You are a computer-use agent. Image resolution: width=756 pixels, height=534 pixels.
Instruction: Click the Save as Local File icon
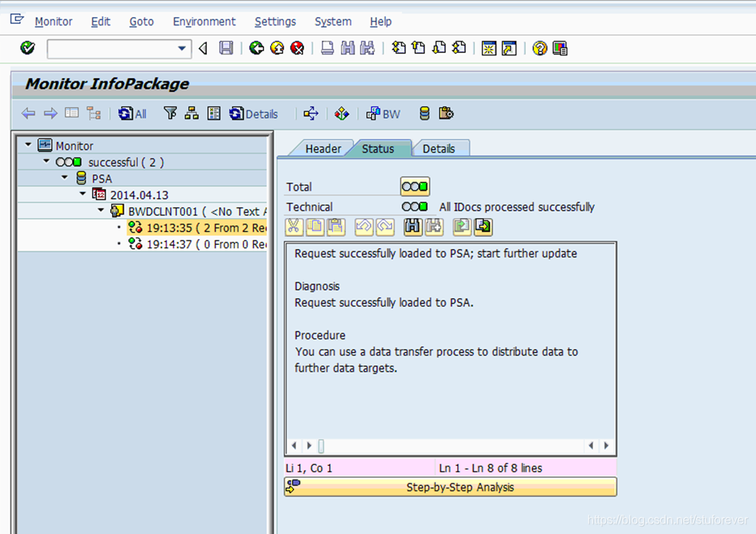[483, 227]
